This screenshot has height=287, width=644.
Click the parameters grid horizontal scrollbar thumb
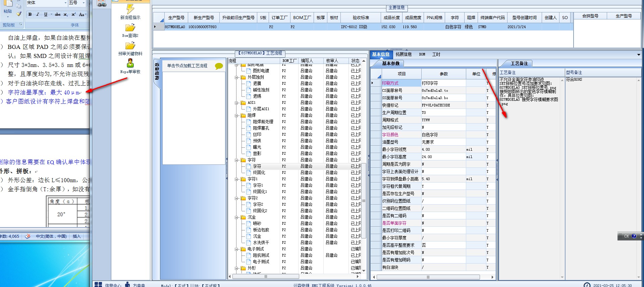point(428,277)
